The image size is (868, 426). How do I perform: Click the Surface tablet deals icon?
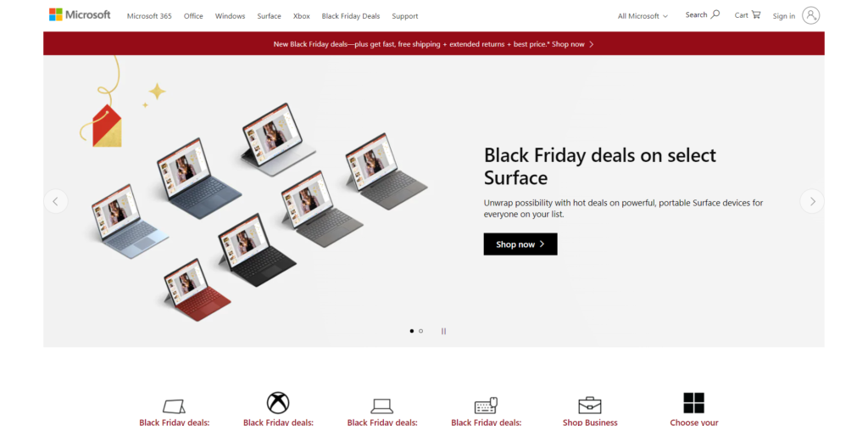pos(174,406)
